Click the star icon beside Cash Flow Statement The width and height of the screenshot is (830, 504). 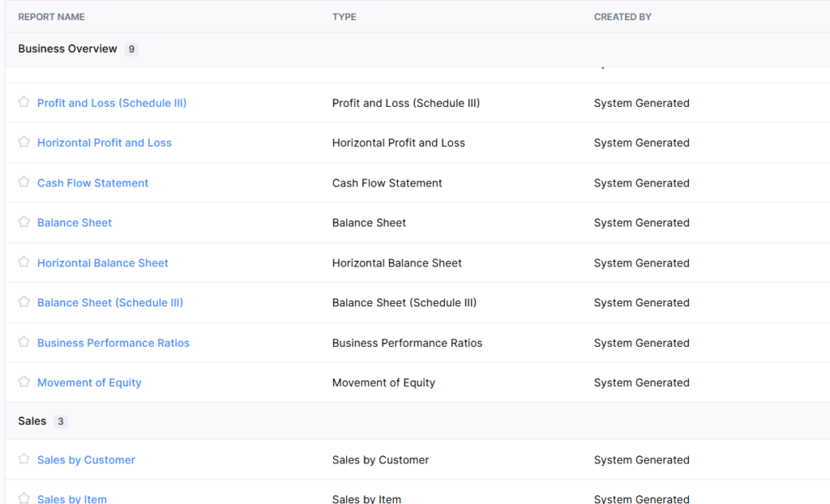24,182
